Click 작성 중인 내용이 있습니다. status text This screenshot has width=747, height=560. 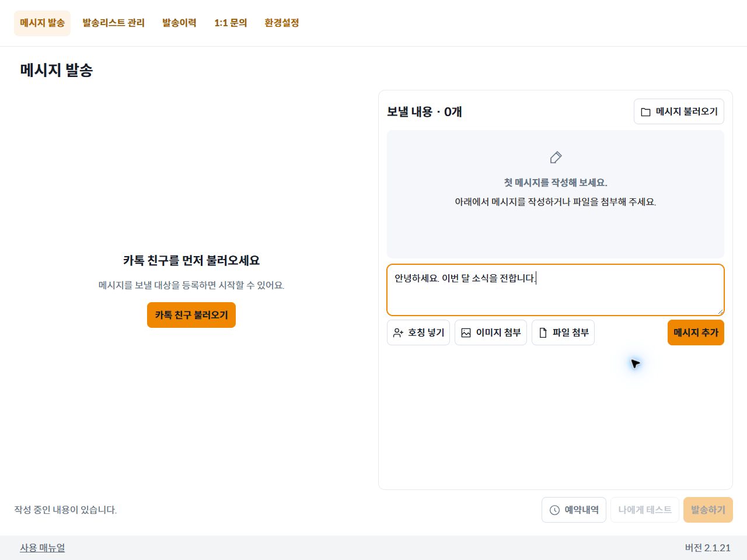coord(65,510)
